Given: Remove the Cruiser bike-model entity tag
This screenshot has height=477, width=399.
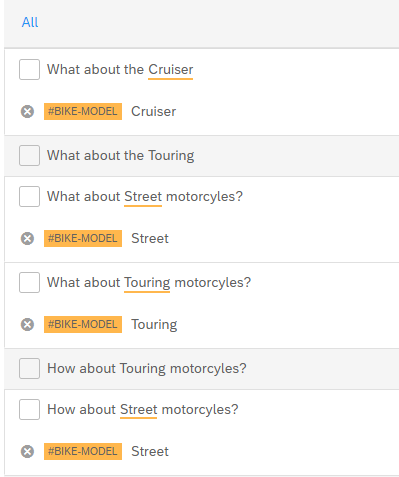Looking at the screenshot, I should coord(27,111).
